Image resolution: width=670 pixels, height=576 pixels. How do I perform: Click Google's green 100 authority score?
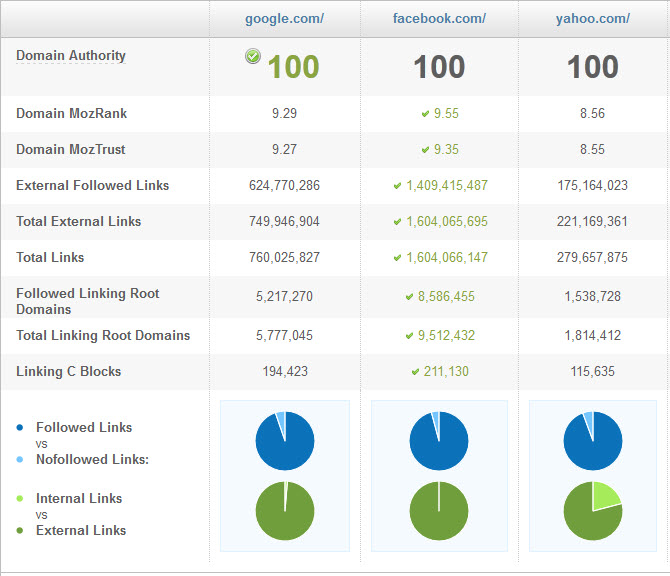coord(294,67)
